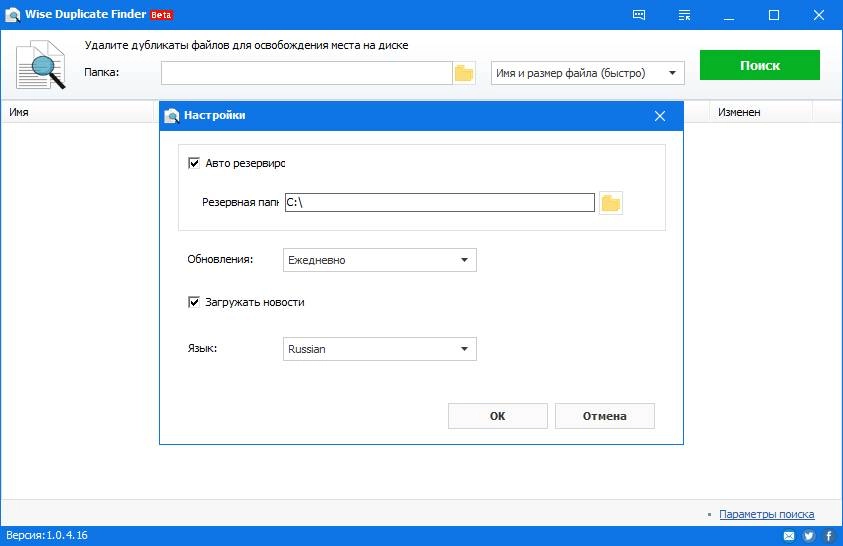Open the Обновления dropdown showing Ежедневно
This screenshot has width=843, height=546.
click(x=380, y=260)
